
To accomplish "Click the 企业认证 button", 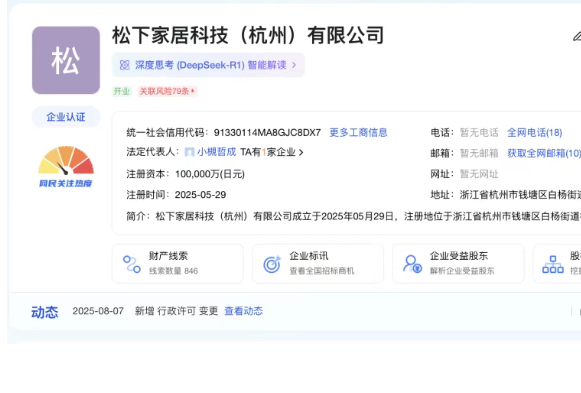I will tap(66, 117).
